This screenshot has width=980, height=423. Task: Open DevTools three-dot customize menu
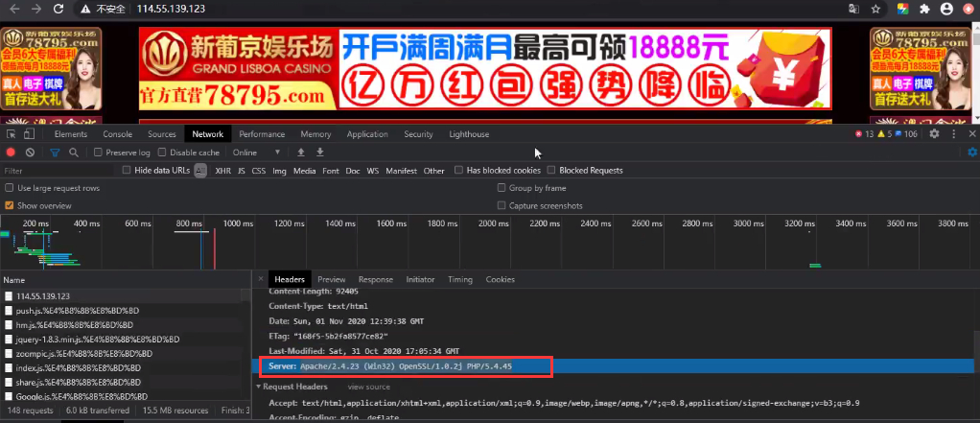955,134
